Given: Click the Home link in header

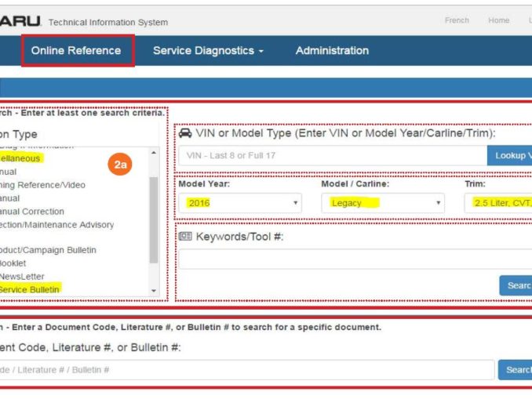Looking at the screenshot, I should 499,20.
